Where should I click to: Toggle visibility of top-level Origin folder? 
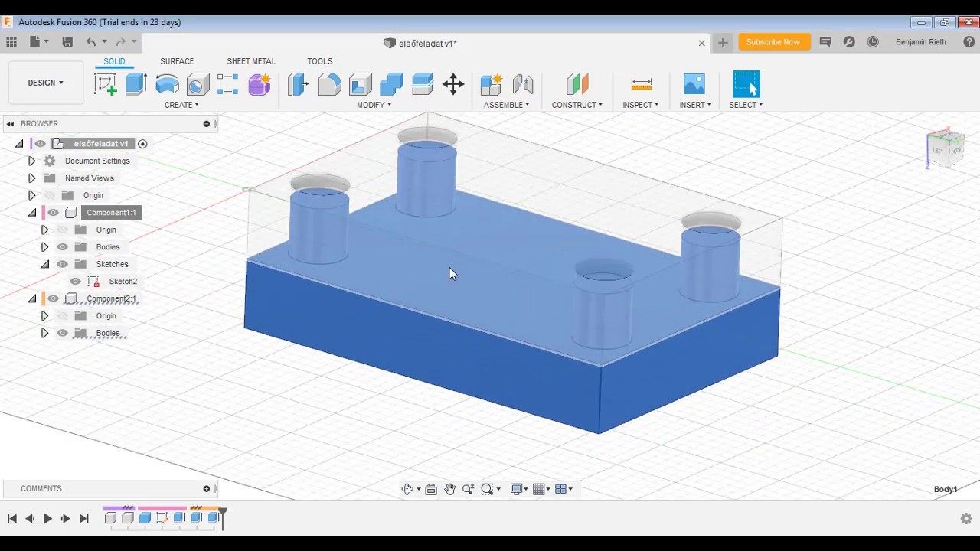[x=50, y=195]
